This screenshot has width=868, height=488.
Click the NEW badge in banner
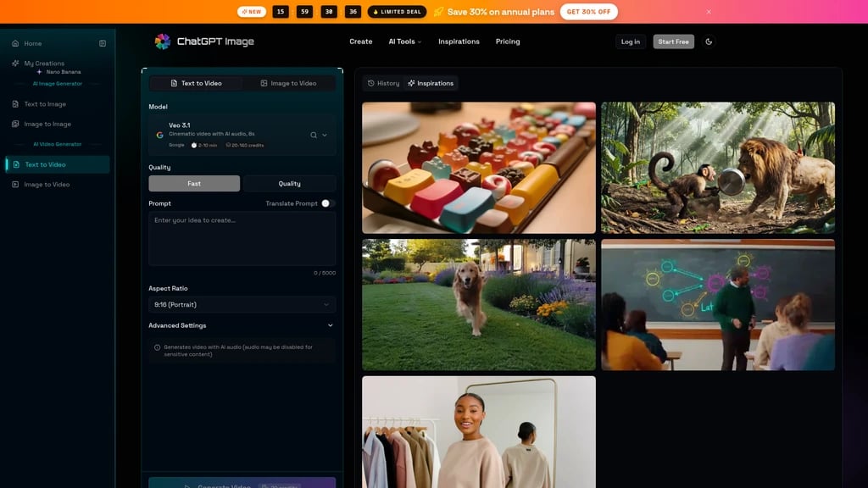252,12
